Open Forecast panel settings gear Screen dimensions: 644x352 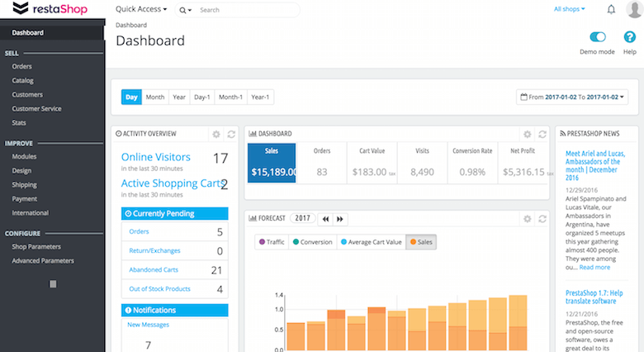coord(527,219)
